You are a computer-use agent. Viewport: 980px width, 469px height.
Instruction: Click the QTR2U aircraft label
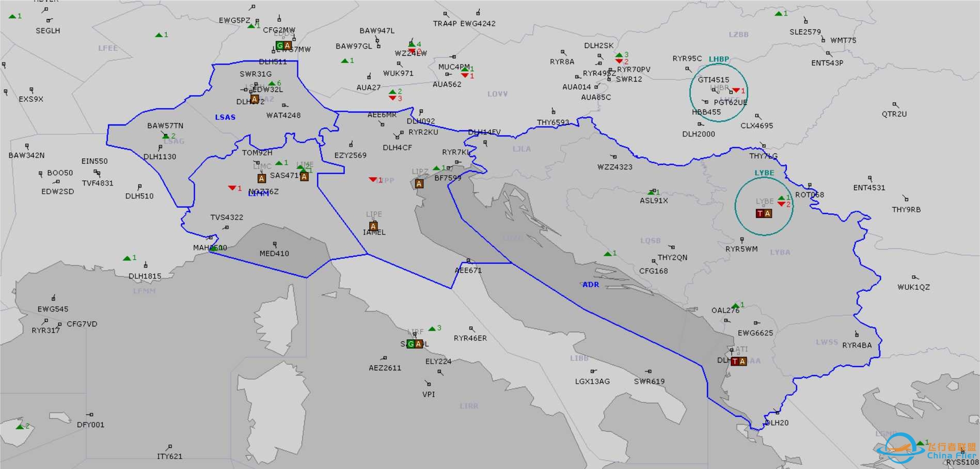coord(894,114)
